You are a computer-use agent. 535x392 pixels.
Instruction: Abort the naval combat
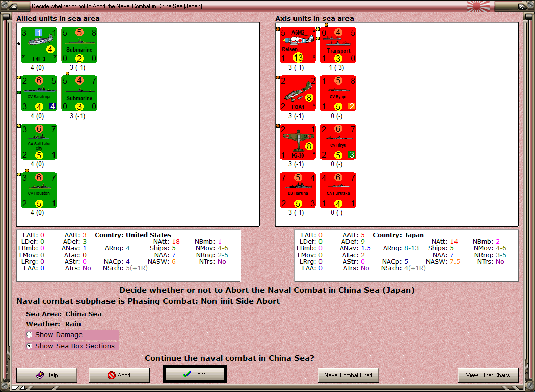coord(119,375)
